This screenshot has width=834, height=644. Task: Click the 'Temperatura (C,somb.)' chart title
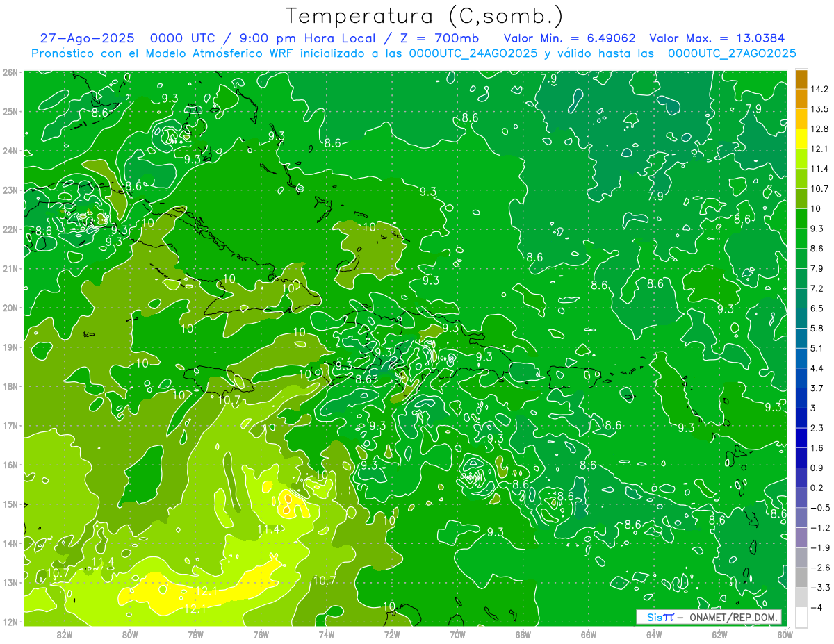click(x=425, y=16)
